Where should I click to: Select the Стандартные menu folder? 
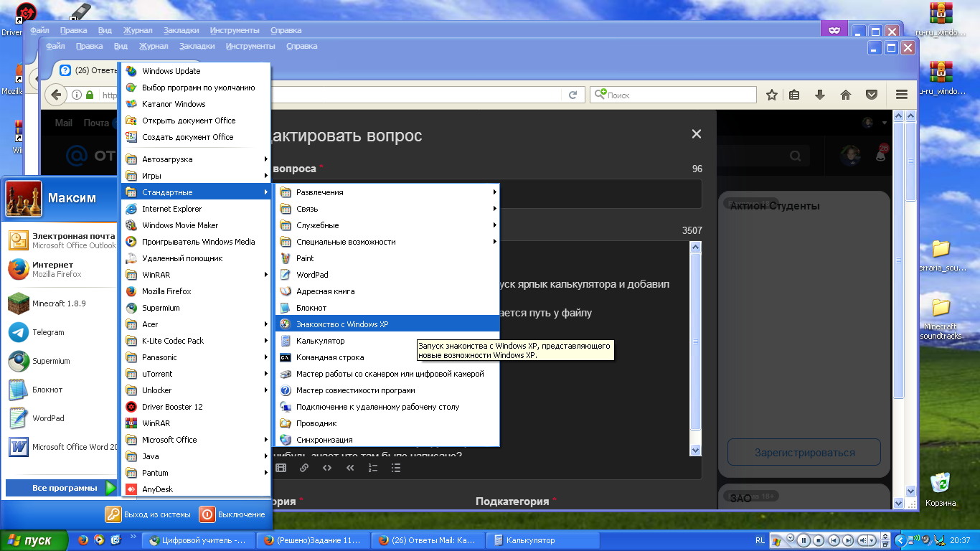[197, 192]
